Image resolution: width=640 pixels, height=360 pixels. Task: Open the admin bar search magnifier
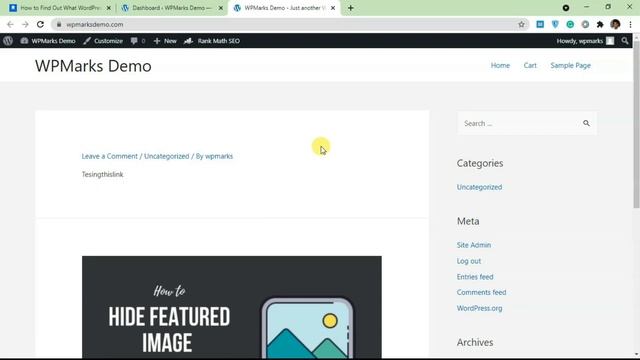click(x=625, y=41)
